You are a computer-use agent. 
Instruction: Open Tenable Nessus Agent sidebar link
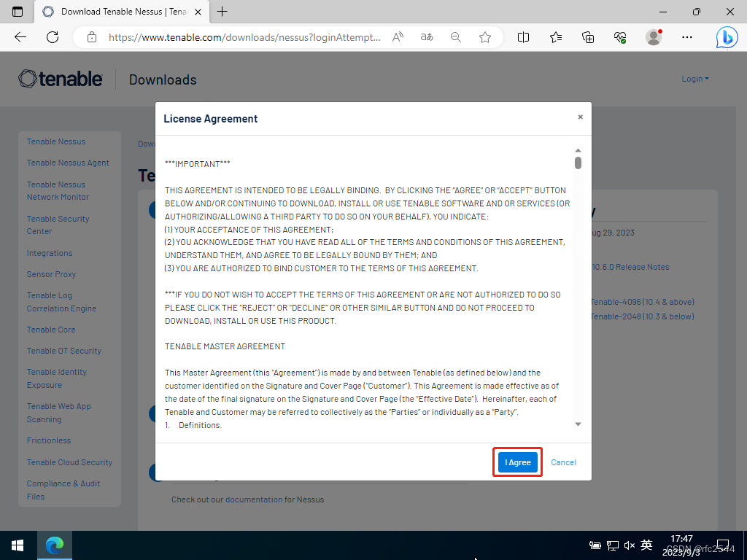(x=68, y=163)
